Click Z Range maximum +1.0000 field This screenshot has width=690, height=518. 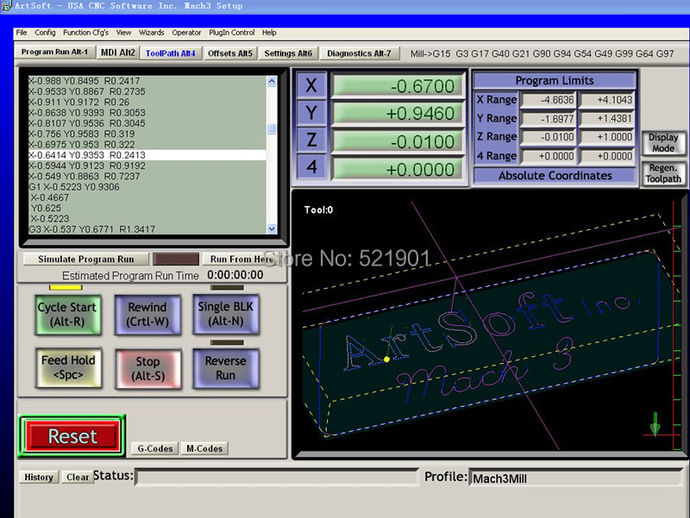point(606,137)
